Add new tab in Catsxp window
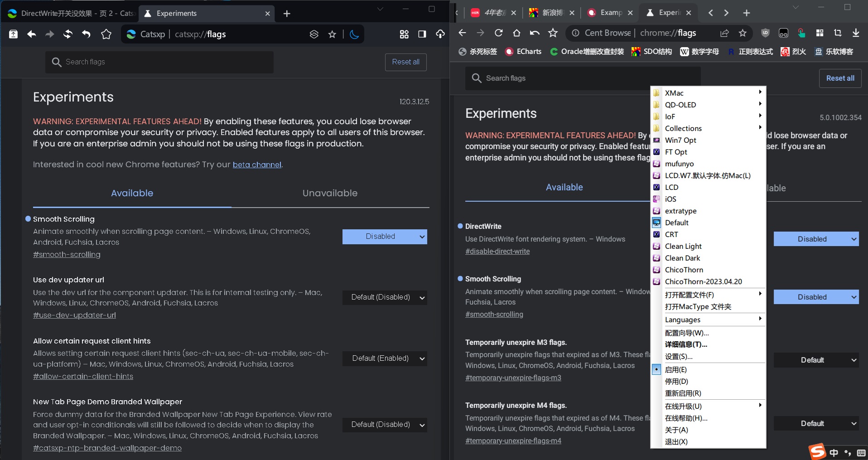868x460 pixels. [287, 14]
